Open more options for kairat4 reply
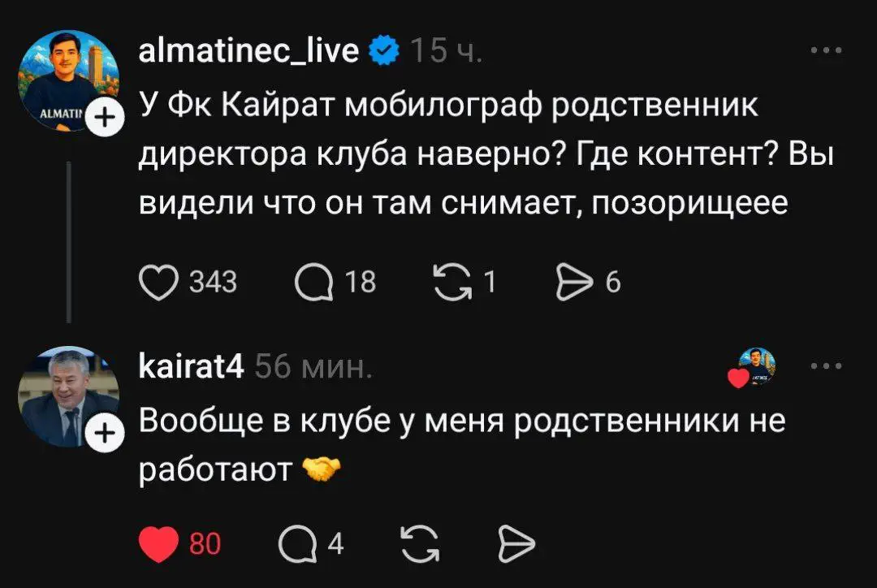Image resolution: width=877 pixels, height=588 pixels. [826, 366]
